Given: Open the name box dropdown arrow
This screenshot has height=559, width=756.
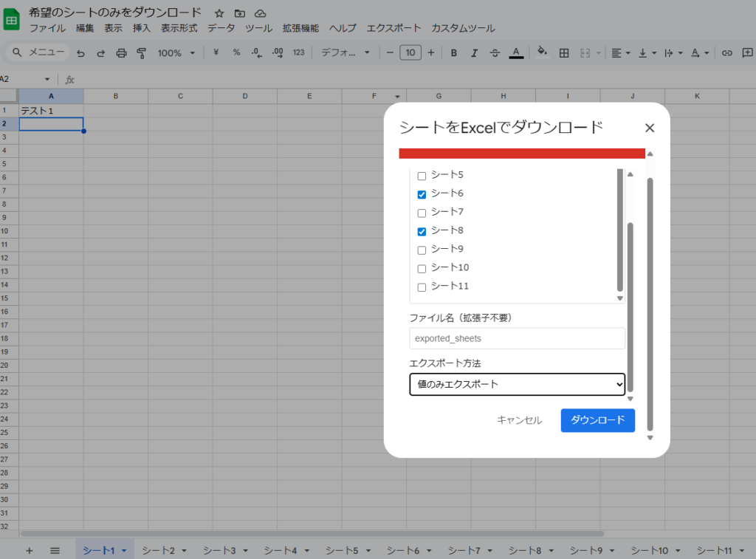Looking at the screenshot, I should click(x=47, y=79).
